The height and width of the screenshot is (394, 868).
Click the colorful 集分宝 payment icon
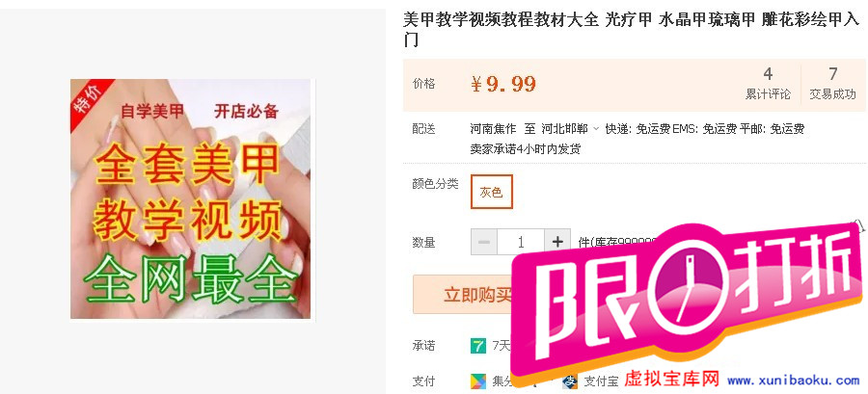coord(477,381)
